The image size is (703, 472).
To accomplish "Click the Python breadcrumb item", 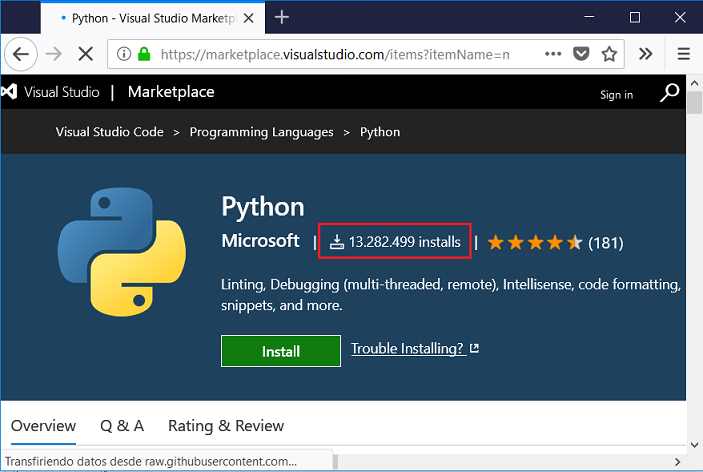I will (380, 132).
